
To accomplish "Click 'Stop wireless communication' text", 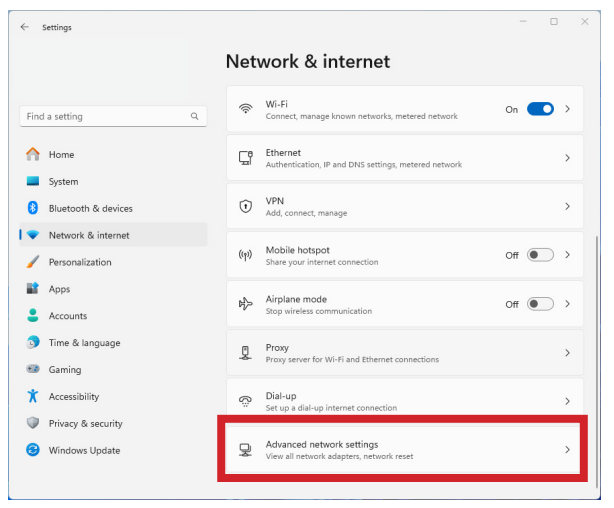I will (319, 311).
